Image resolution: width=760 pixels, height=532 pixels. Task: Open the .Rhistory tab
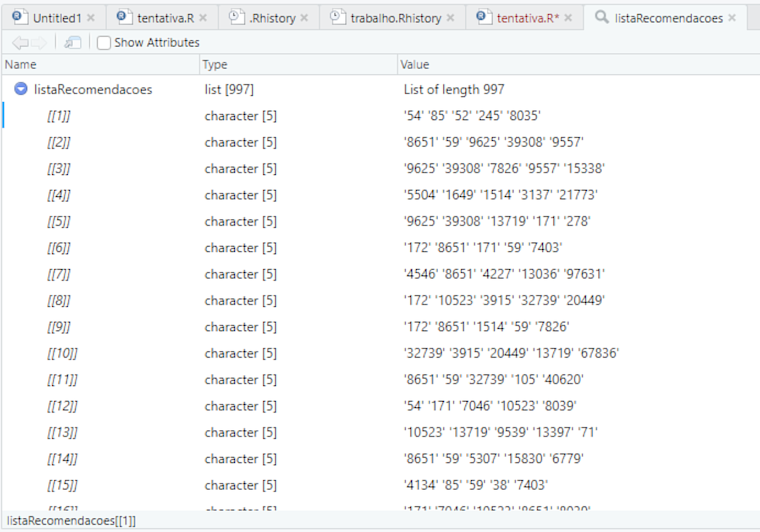click(x=272, y=18)
